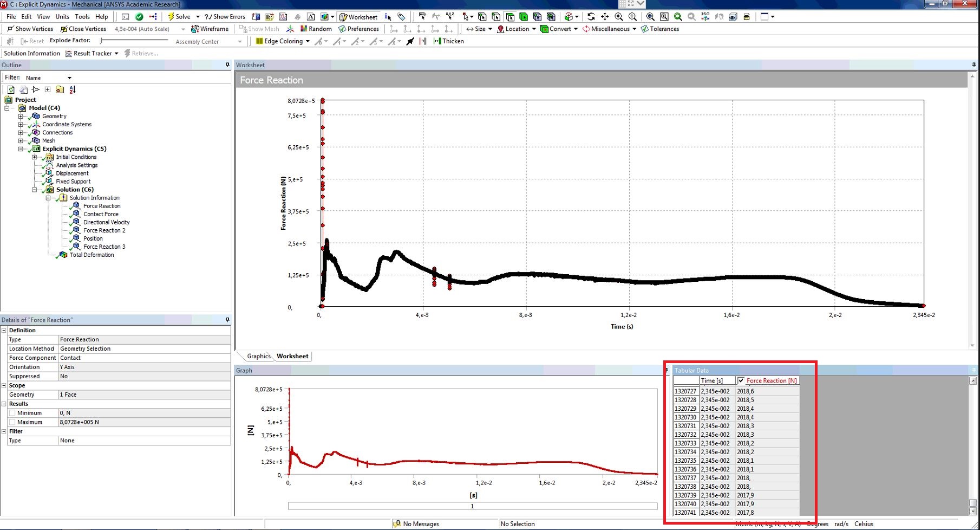This screenshot has width=980, height=530.
Task: Click the Random colors button
Action: coord(316,29)
